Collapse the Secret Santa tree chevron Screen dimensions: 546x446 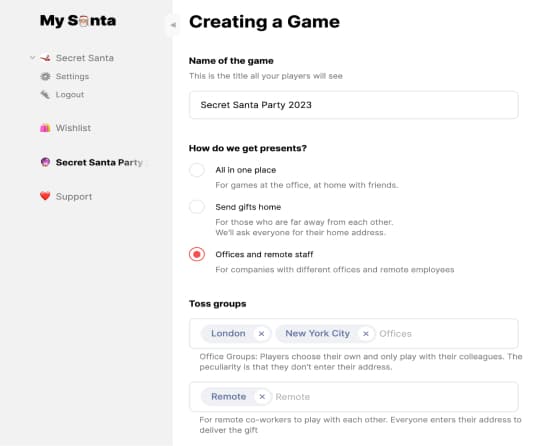pos(32,58)
